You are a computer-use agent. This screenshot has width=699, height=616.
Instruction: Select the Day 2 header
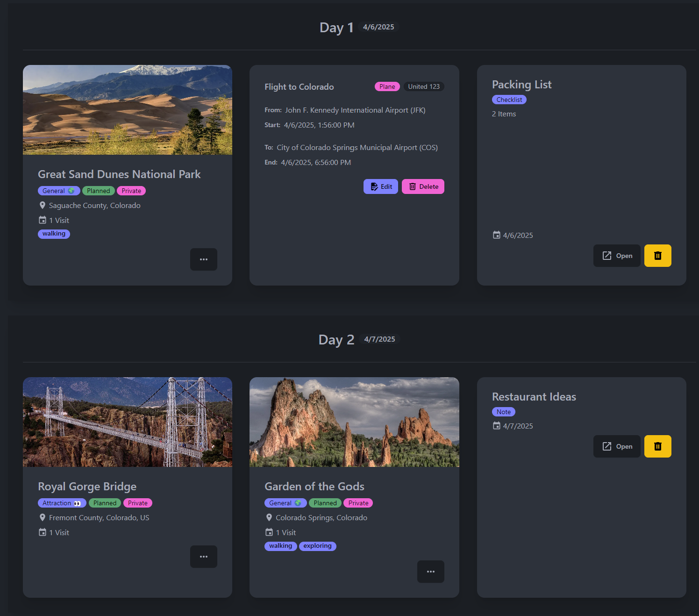click(336, 340)
